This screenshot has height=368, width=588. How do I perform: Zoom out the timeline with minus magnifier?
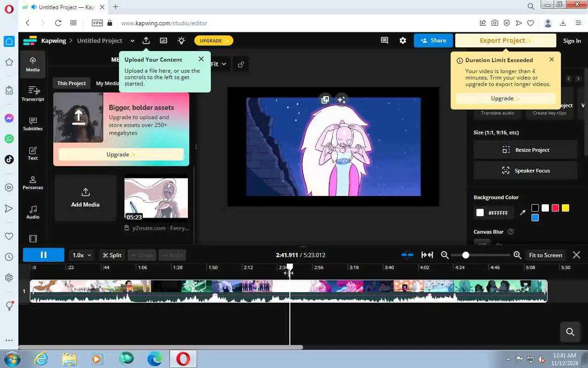(444, 255)
